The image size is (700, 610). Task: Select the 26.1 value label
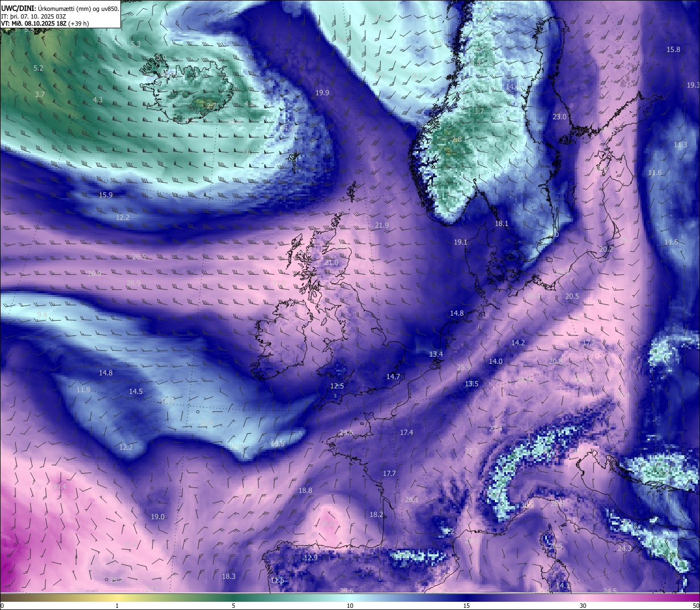pos(412,500)
